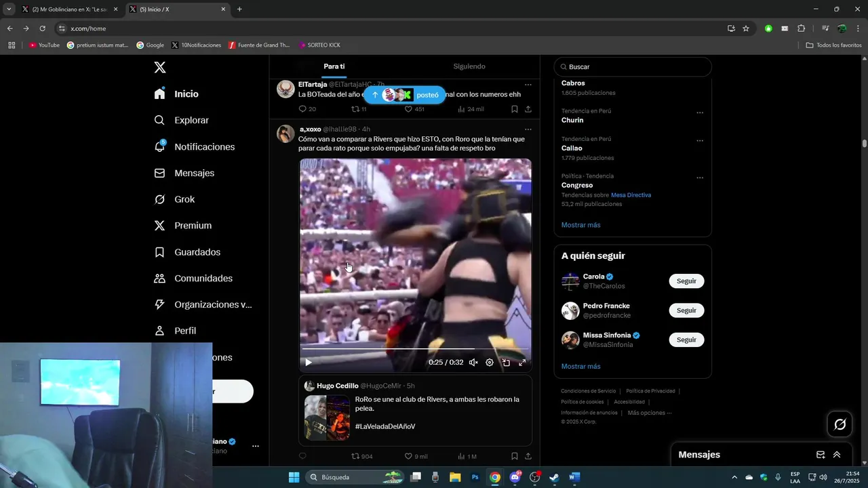Follow Missa Sinfonia
This screenshot has width=868, height=488.
tap(686, 340)
